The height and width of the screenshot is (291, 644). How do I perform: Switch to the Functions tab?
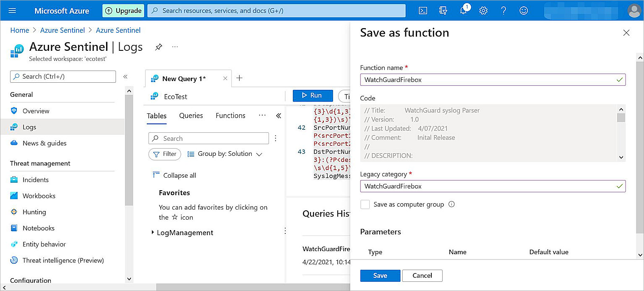coord(230,115)
